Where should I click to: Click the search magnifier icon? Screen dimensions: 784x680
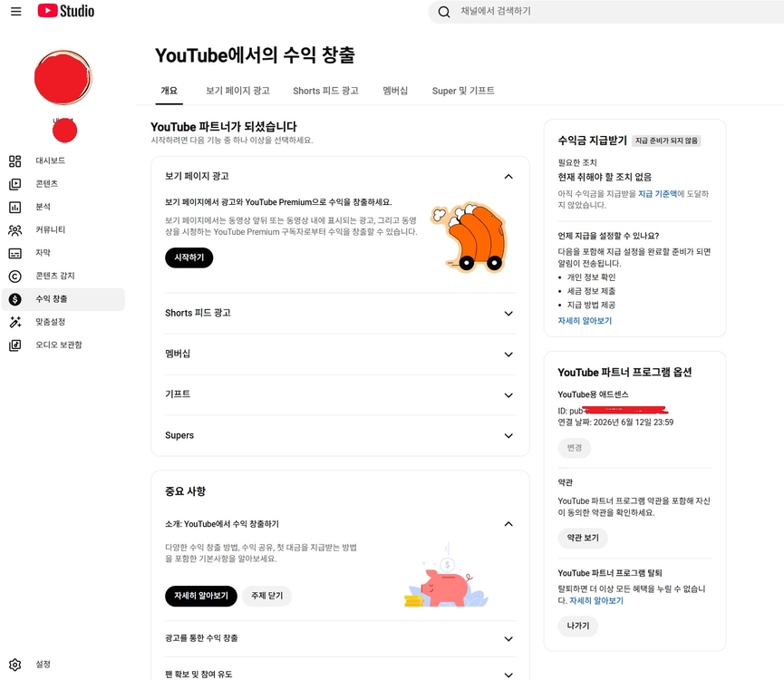click(x=443, y=12)
